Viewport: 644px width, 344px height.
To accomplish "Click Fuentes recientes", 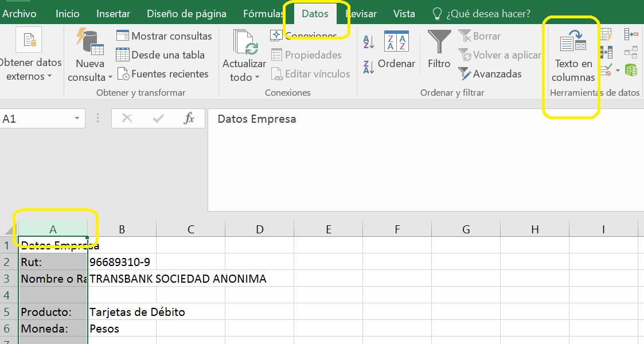I will [x=163, y=74].
